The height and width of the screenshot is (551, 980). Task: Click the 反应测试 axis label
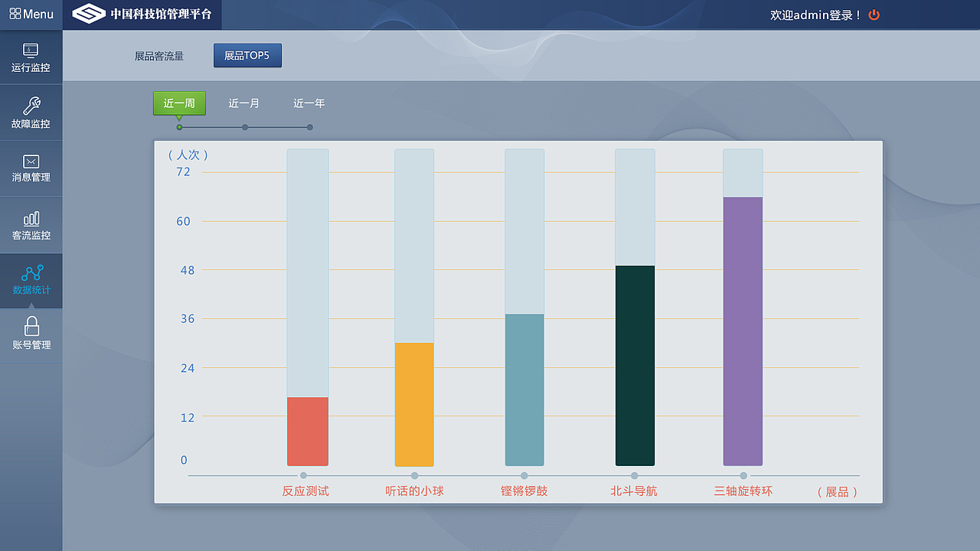[305, 491]
